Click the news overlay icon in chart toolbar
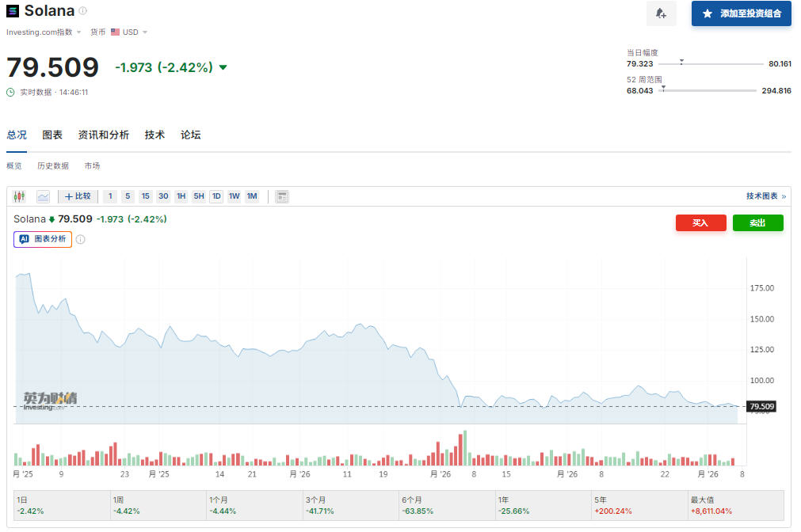This screenshot has height=532, width=801. 281,196
